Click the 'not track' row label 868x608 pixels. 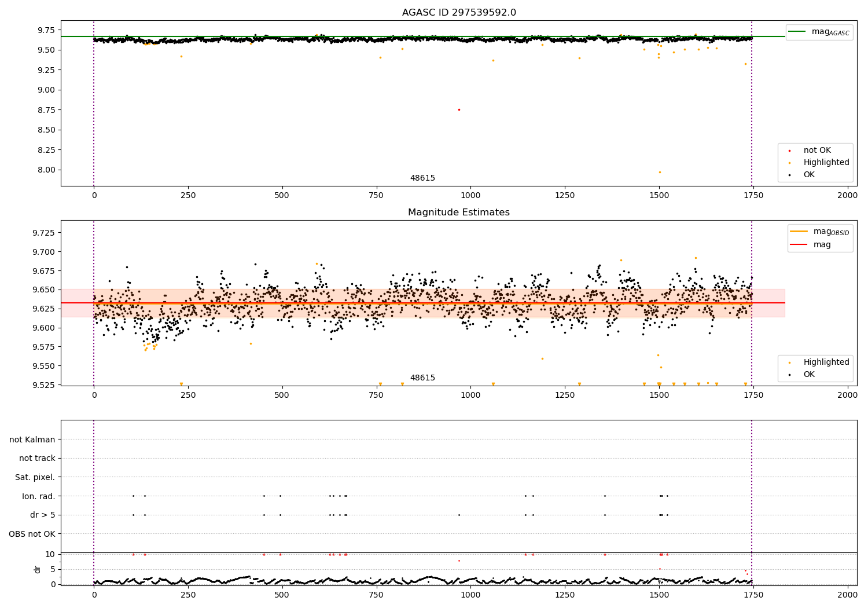37,459
